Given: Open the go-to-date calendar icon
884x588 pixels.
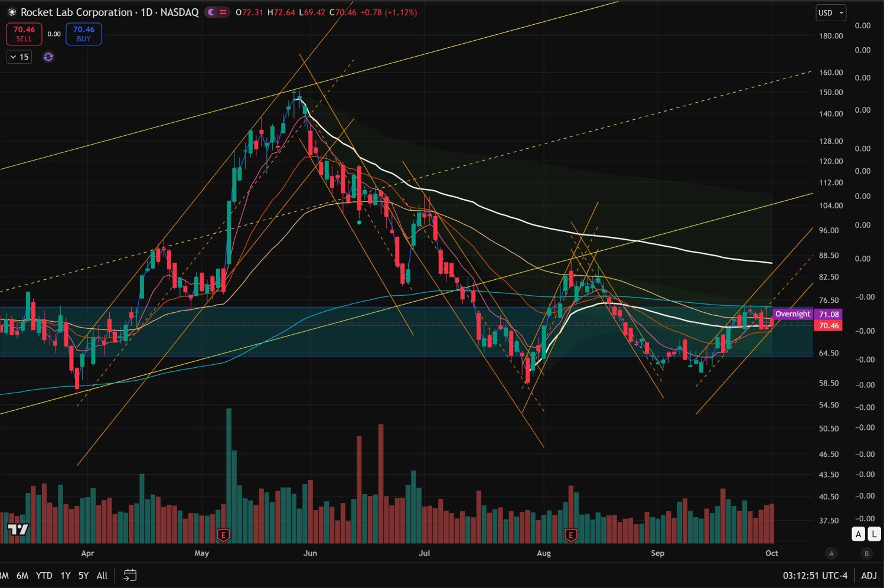Looking at the screenshot, I should pos(131,575).
